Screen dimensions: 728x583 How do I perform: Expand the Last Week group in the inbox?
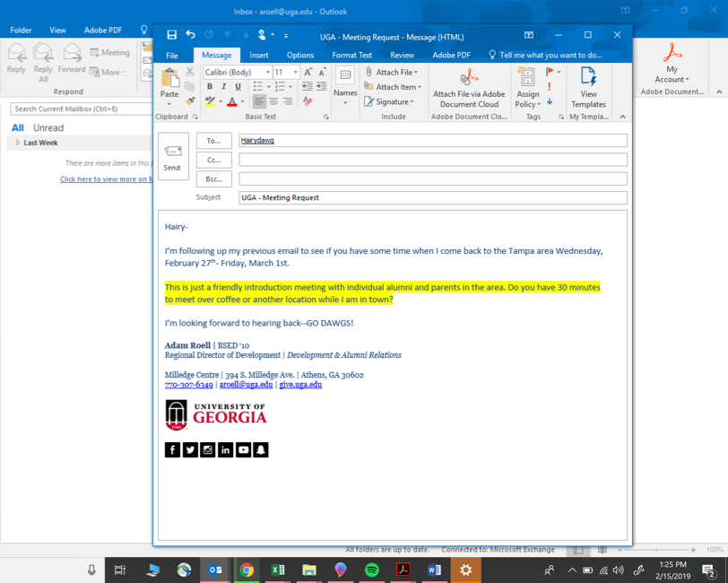tap(18, 143)
